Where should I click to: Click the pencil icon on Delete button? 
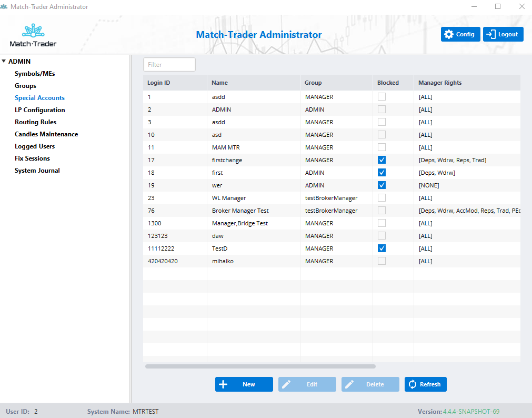click(349, 384)
